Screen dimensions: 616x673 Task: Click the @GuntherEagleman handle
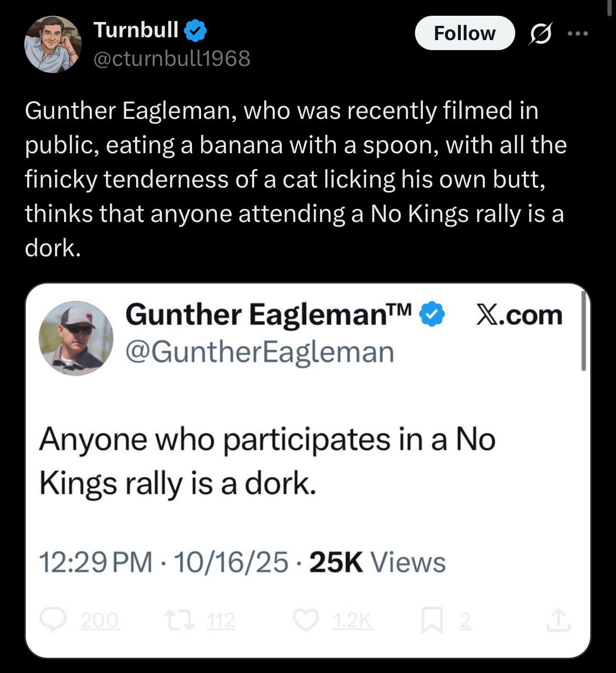[x=260, y=352]
